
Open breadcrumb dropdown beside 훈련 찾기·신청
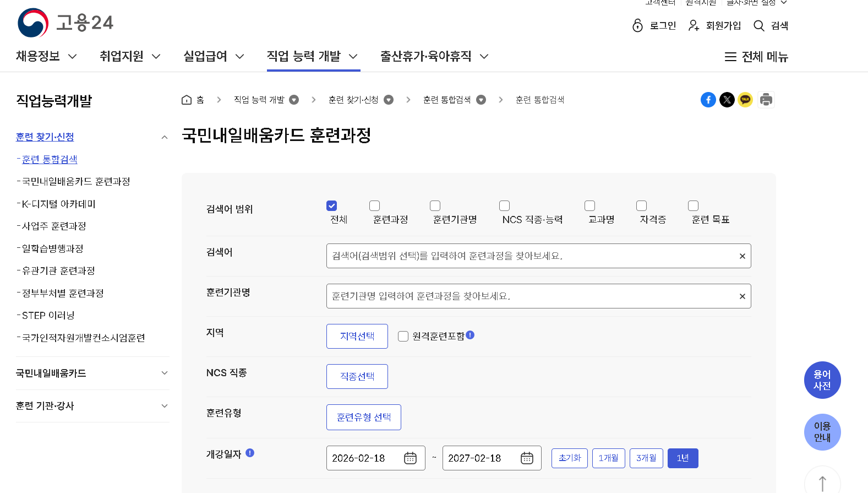click(x=389, y=100)
